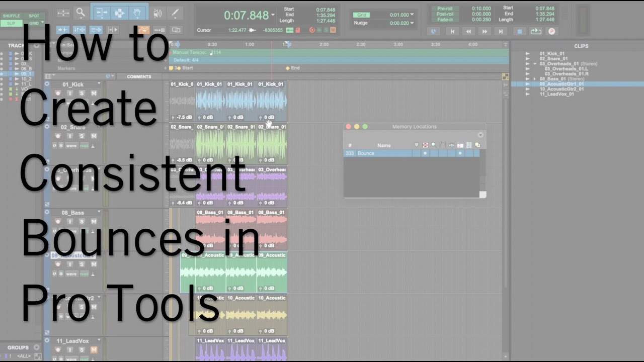
Task: Select the Scrubber speaker tool
Action: [x=158, y=13]
